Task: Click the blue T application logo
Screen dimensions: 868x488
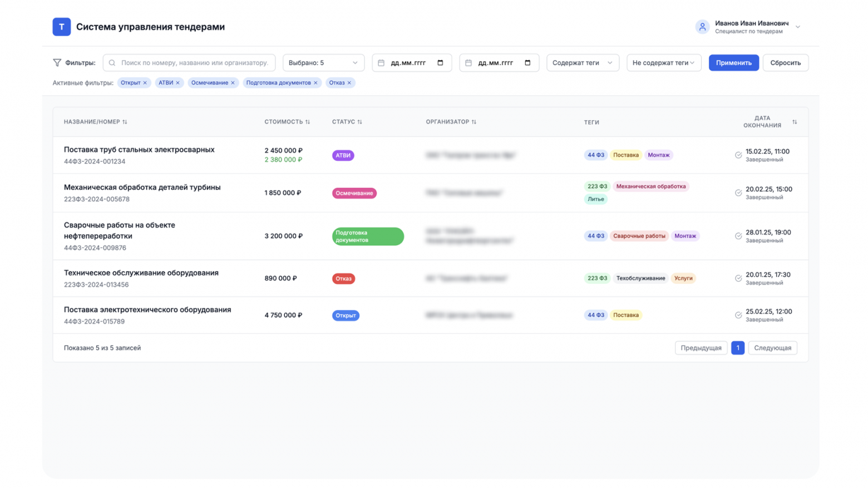Action: point(61,27)
